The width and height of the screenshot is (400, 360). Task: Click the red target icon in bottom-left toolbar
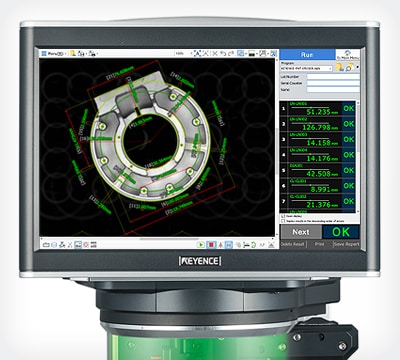tap(86, 245)
